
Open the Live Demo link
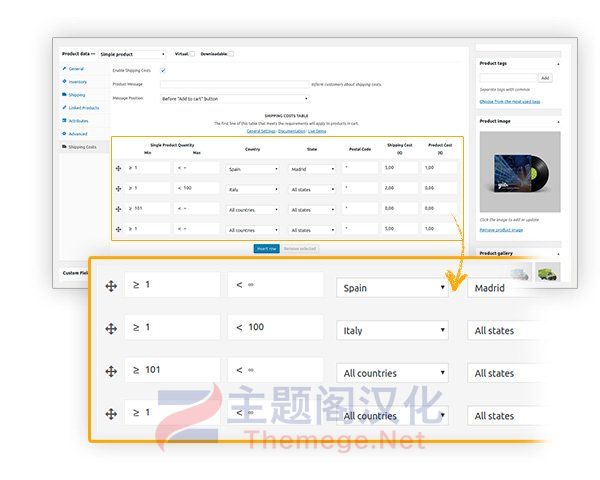point(317,131)
